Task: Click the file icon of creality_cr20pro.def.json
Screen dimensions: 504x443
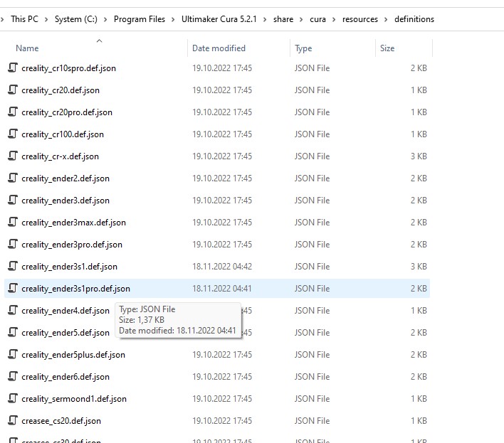Action: click(x=13, y=112)
